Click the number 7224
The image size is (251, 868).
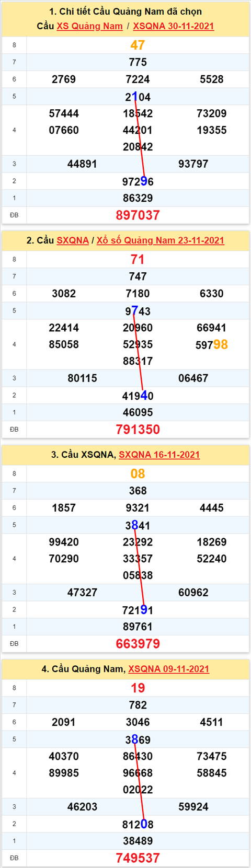pyautogui.click(x=138, y=79)
